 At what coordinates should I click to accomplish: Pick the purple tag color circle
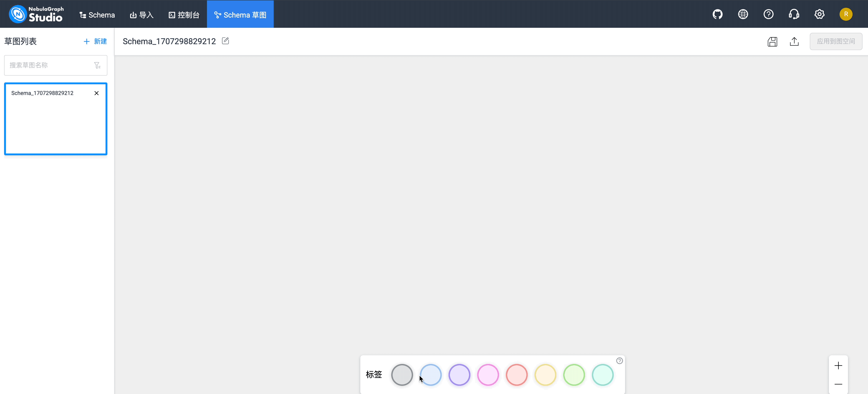click(459, 374)
